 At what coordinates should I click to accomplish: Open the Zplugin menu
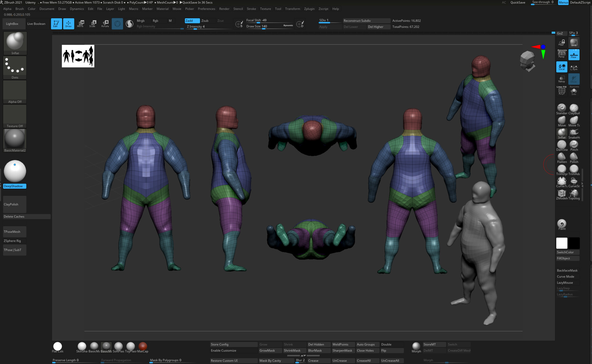(x=309, y=9)
